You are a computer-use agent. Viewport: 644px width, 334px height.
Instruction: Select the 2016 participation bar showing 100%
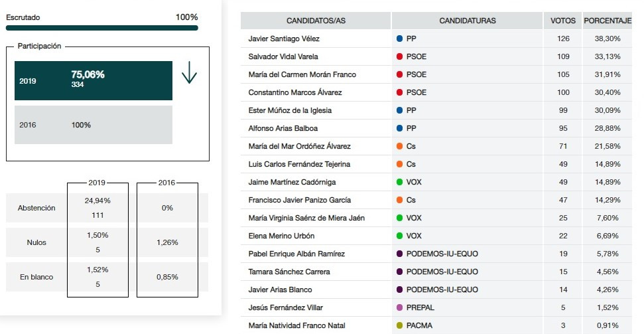(x=94, y=125)
